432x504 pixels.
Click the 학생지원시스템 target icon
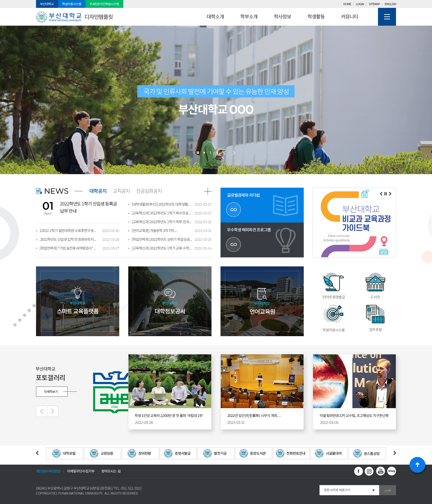(333, 314)
